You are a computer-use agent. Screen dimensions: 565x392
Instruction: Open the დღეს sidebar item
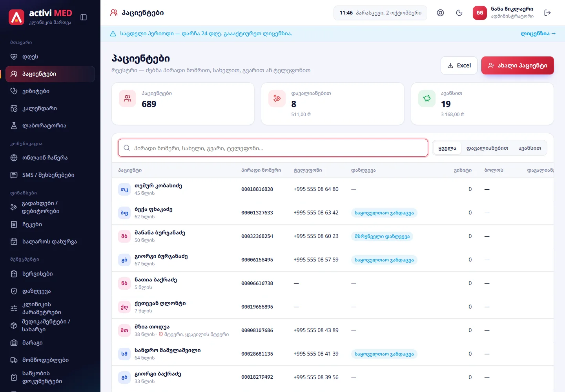pyautogui.click(x=50, y=57)
